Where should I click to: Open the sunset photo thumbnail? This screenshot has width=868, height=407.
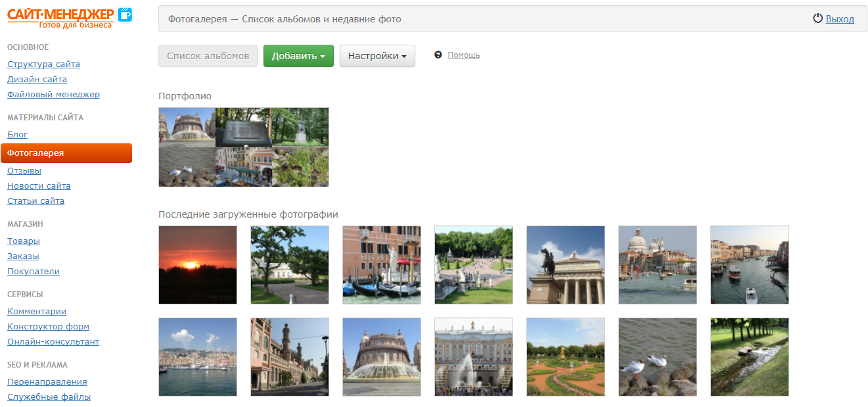(198, 265)
